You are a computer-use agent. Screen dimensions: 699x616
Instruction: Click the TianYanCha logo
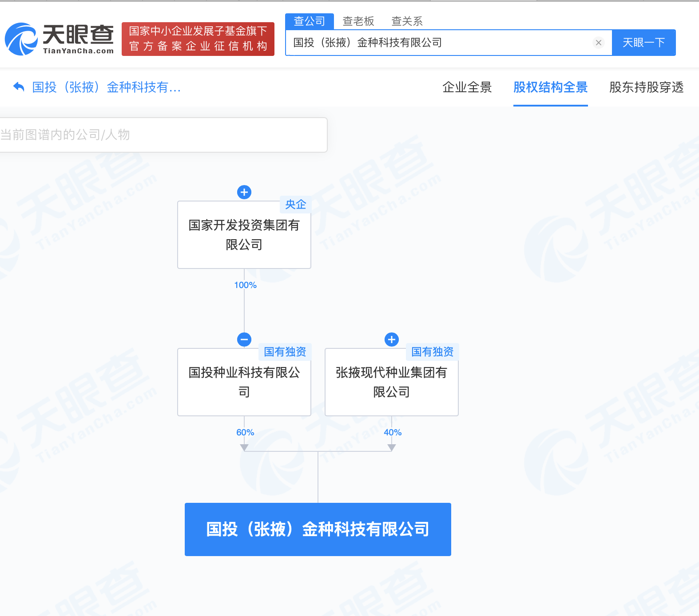coord(59,39)
